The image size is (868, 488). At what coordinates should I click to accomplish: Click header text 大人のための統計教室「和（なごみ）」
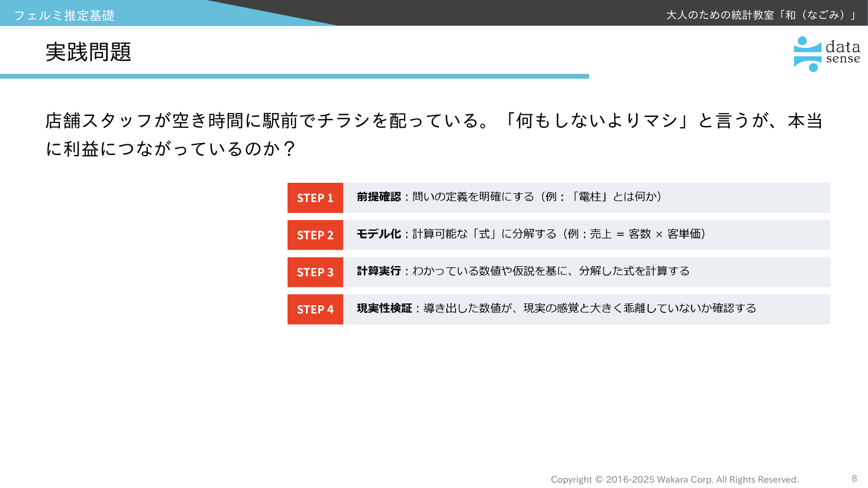pyautogui.click(x=761, y=15)
